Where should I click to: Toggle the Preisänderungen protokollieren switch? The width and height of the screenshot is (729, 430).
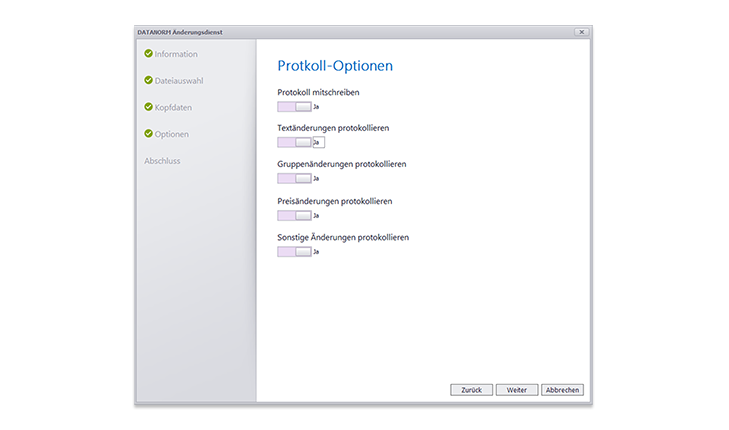pyautogui.click(x=294, y=215)
